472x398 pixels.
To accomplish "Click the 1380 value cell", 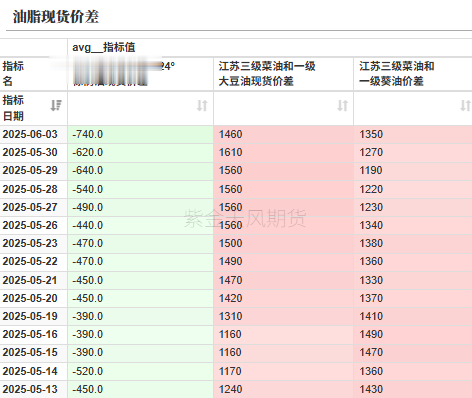I will coord(413,243).
